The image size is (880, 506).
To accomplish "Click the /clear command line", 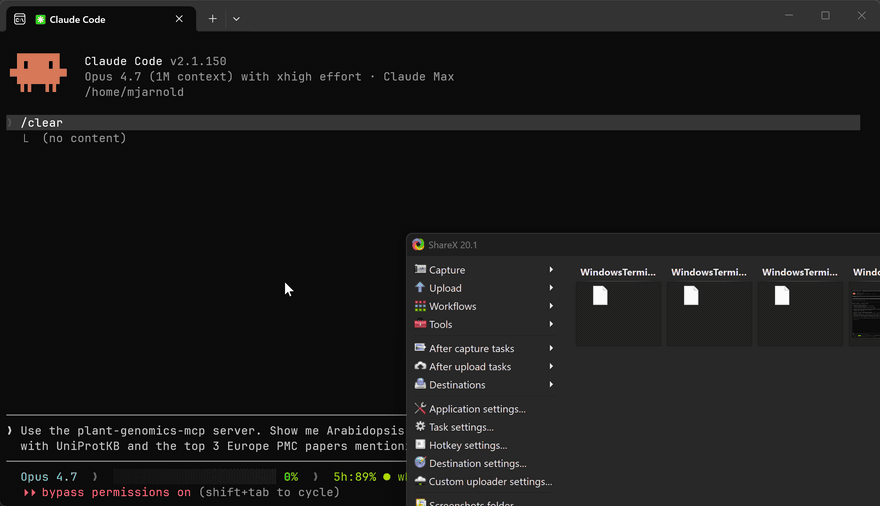I will [433, 122].
